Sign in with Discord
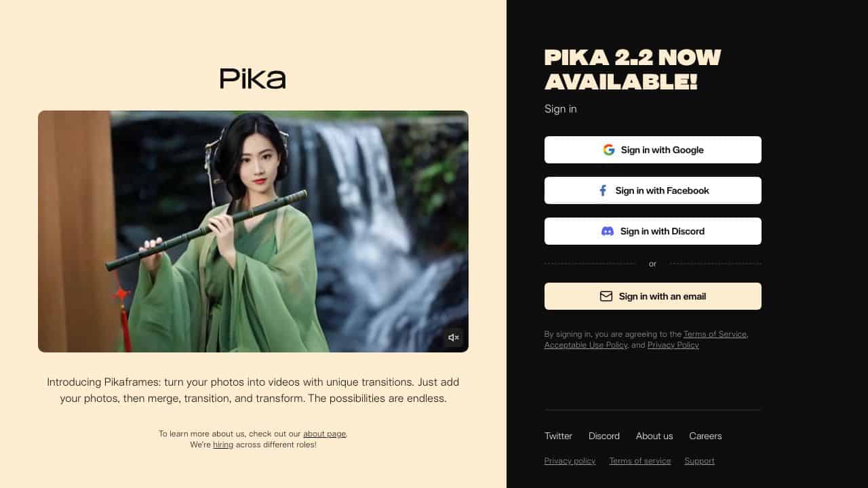Image resolution: width=868 pixels, height=488 pixels. (653, 231)
